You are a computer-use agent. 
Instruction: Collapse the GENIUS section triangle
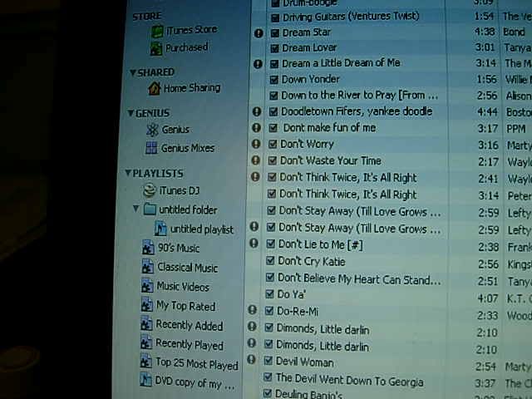[x=131, y=113]
